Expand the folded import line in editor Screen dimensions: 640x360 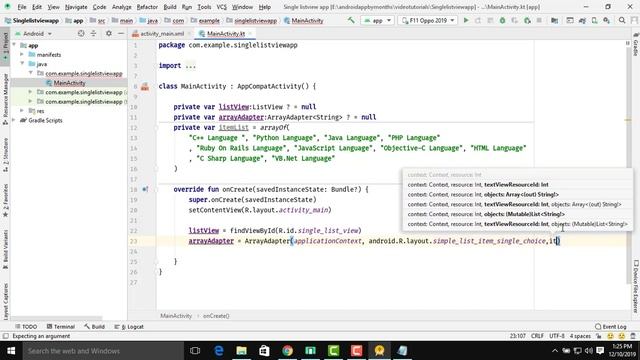pos(190,66)
